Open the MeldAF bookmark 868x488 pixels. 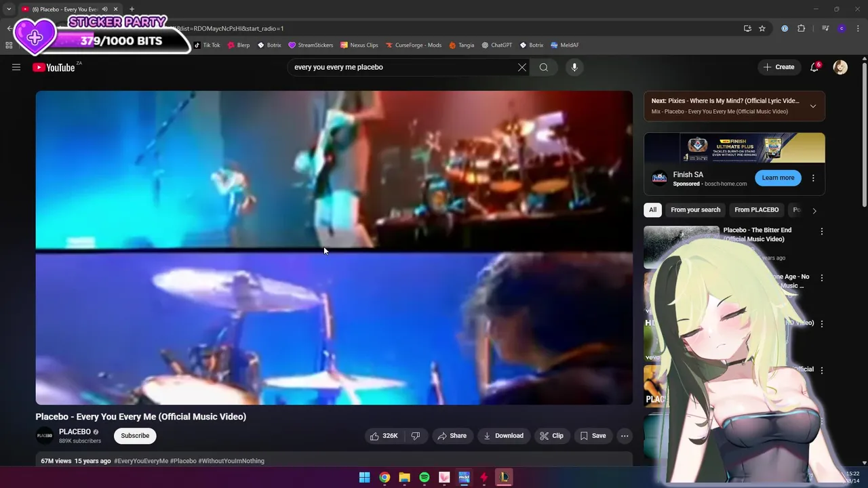click(564, 45)
